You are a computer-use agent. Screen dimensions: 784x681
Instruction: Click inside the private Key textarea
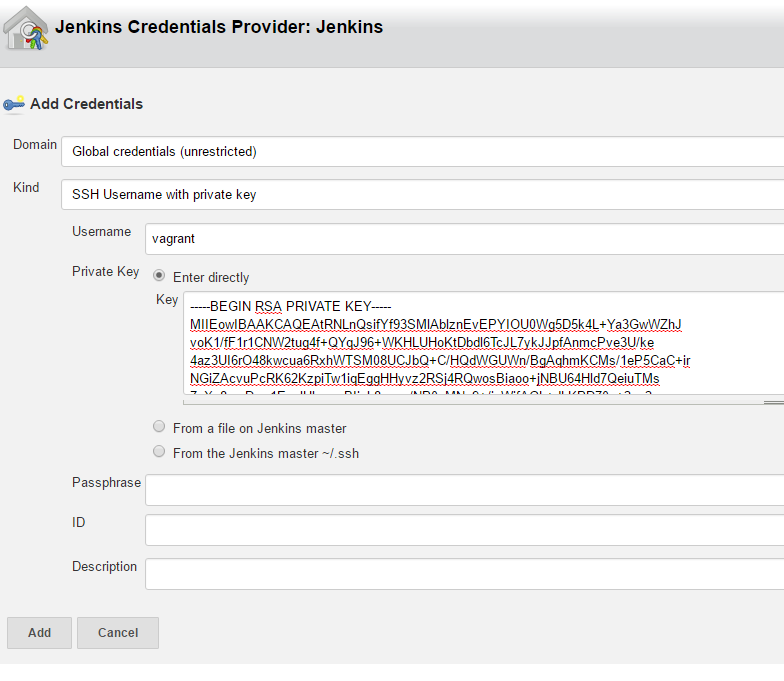pos(484,344)
